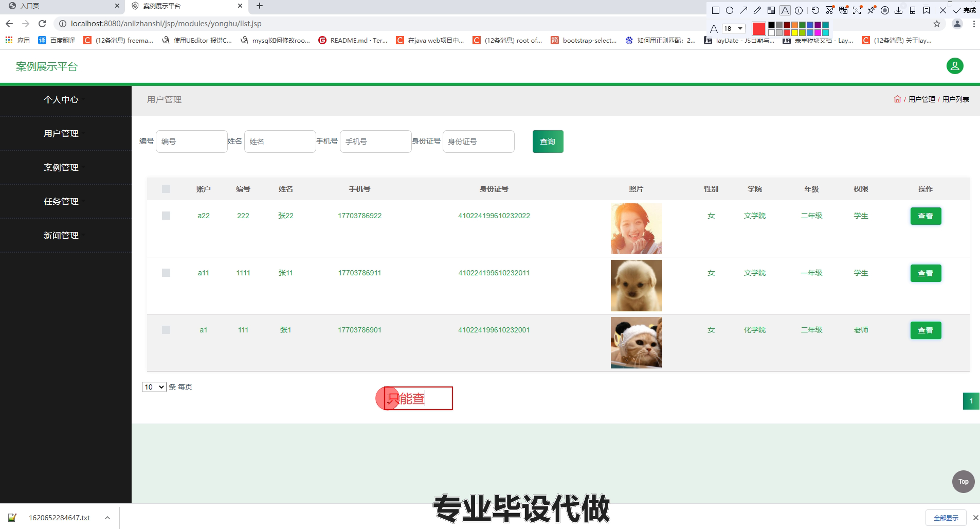Pick the purple color swatch
The image size is (980, 529).
[x=818, y=25]
